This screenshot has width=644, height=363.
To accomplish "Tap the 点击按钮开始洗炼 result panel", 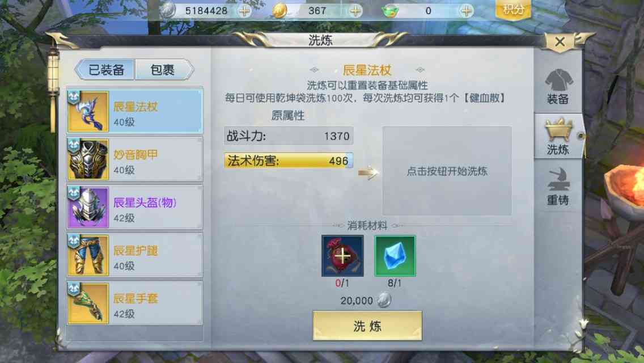I will (447, 171).
